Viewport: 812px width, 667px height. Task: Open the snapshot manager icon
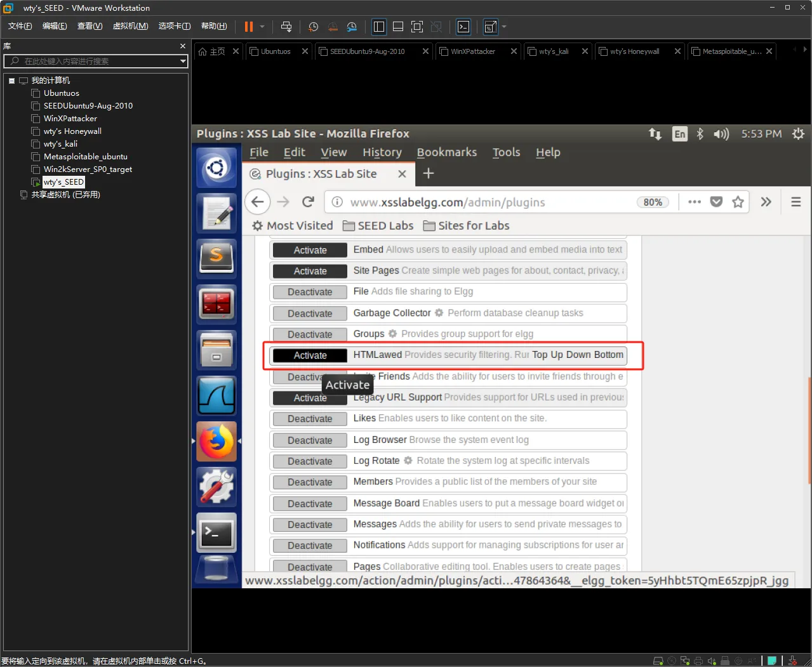[352, 27]
